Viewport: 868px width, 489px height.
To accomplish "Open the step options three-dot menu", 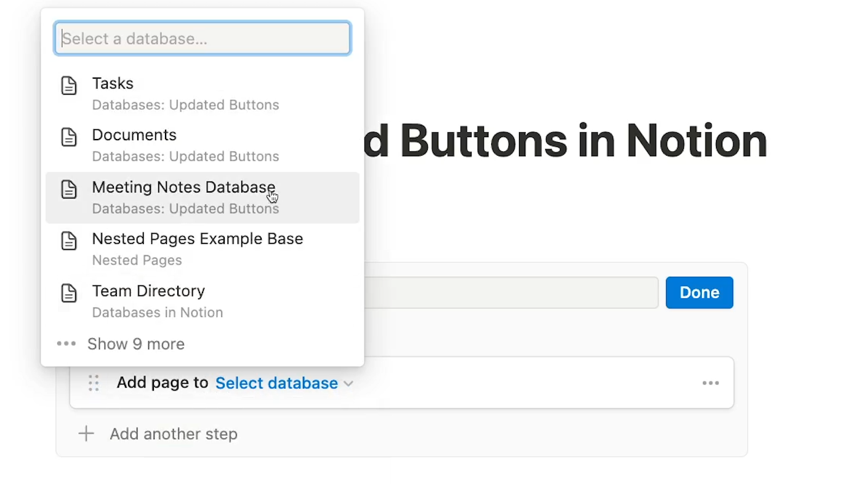I will (x=710, y=383).
